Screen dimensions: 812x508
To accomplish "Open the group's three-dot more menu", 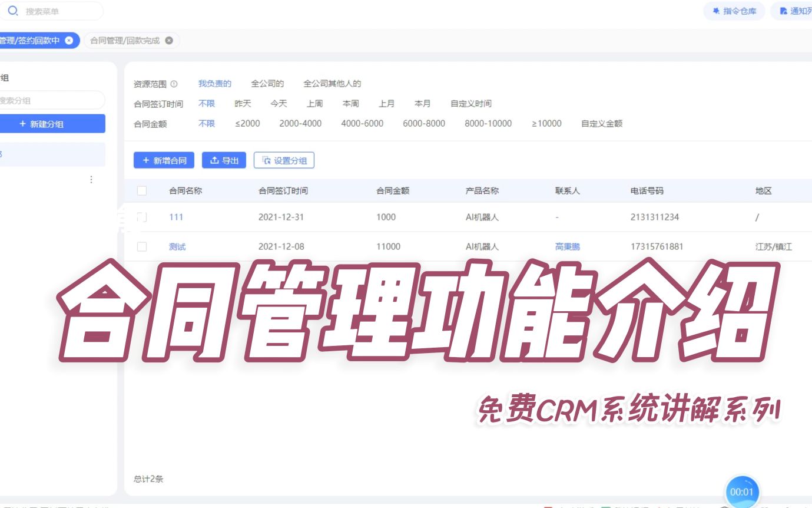I will (x=91, y=179).
